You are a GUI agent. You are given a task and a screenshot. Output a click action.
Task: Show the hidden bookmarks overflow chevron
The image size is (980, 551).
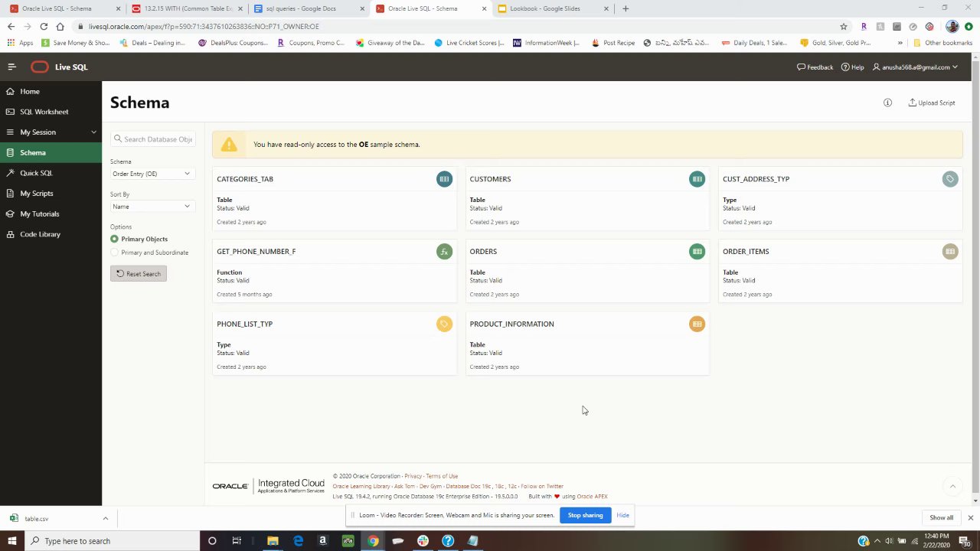pos(900,43)
